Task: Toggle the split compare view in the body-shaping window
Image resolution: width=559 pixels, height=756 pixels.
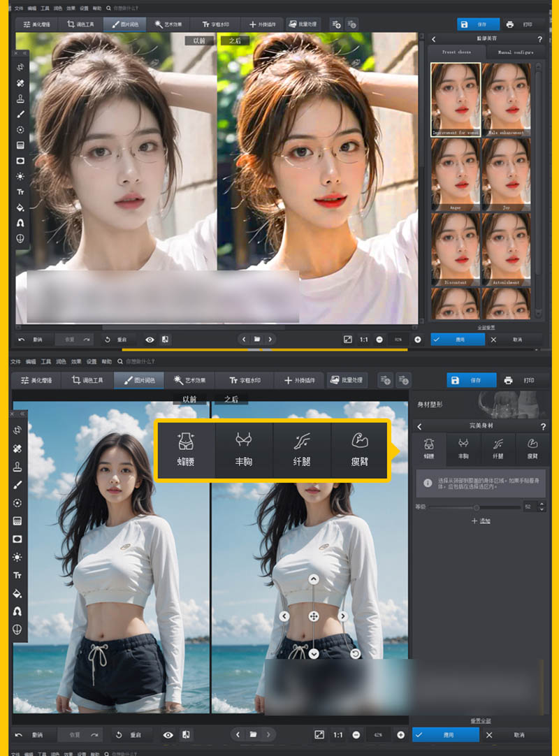Action: coord(186,735)
